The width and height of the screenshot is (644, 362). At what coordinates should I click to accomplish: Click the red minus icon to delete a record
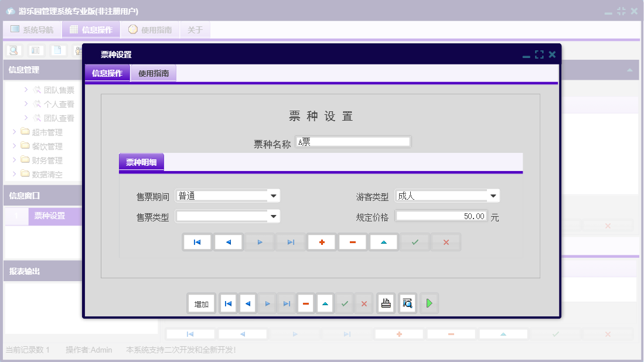coord(352,241)
